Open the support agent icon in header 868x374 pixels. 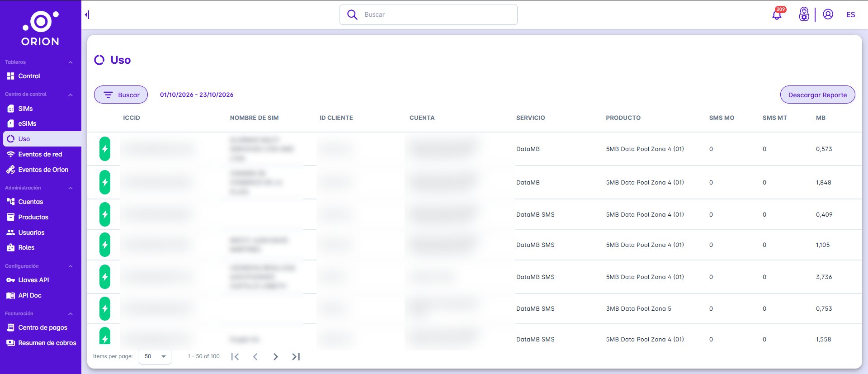coord(804,14)
